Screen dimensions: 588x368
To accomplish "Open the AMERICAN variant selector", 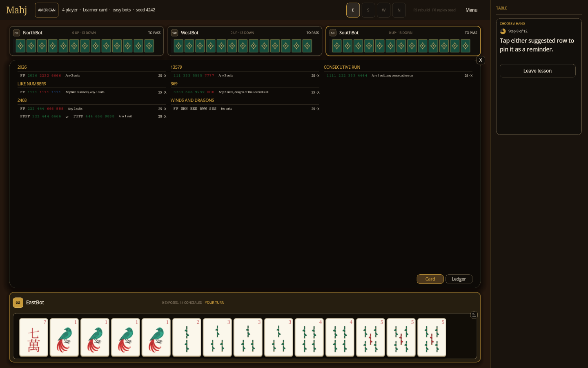I will [x=47, y=10].
